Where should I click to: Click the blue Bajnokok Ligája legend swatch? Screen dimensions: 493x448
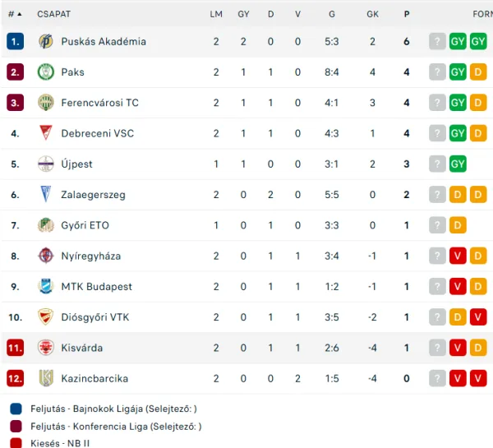pyautogui.click(x=16, y=409)
